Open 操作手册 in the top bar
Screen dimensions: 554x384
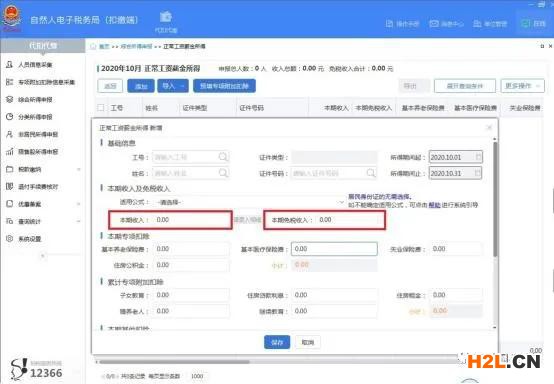[x=402, y=24]
